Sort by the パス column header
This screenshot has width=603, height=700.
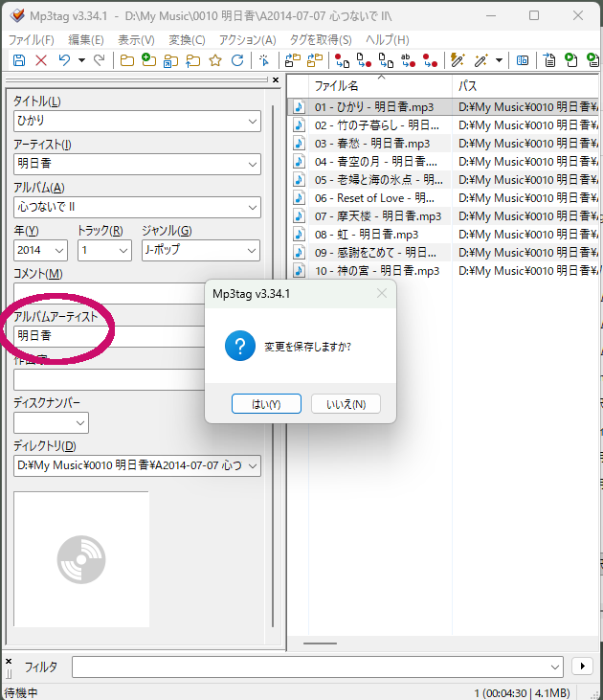pyautogui.click(x=525, y=86)
